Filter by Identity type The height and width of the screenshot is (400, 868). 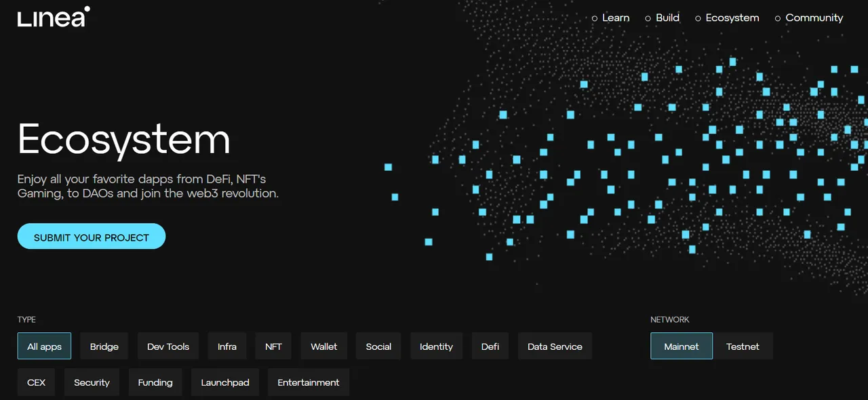[x=436, y=346]
